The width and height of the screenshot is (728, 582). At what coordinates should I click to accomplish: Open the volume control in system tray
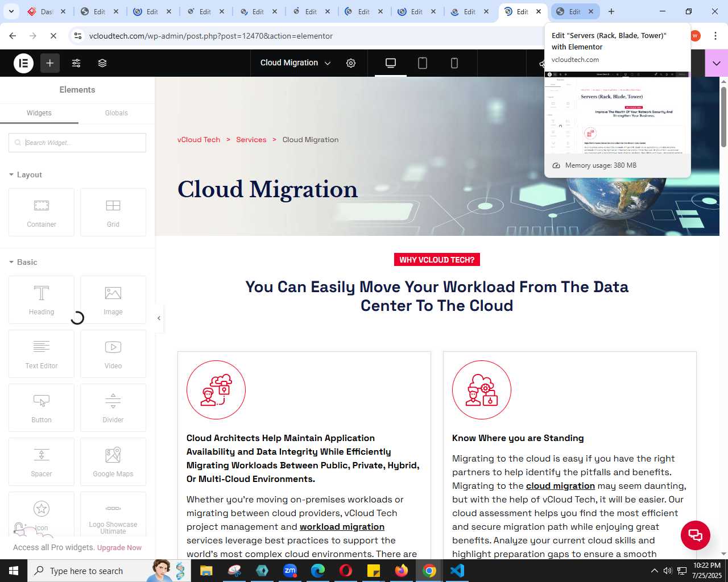coord(668,571)
